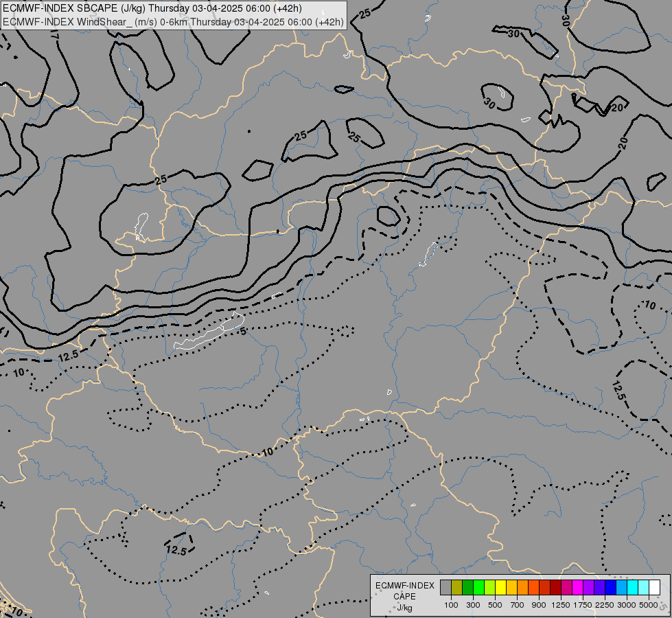Click the legend value 3000

[627, 605]
